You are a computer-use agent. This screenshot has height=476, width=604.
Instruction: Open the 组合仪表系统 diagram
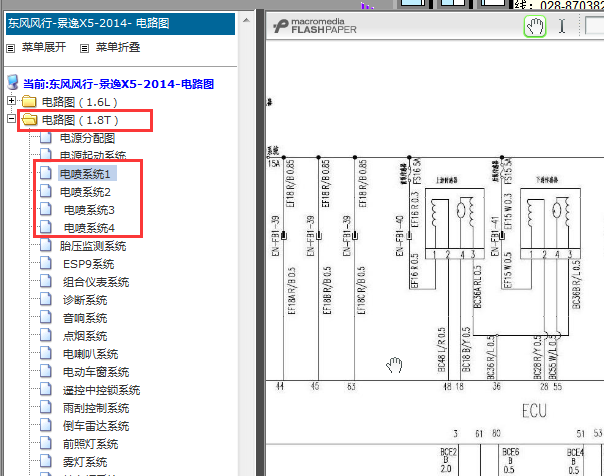96,282
